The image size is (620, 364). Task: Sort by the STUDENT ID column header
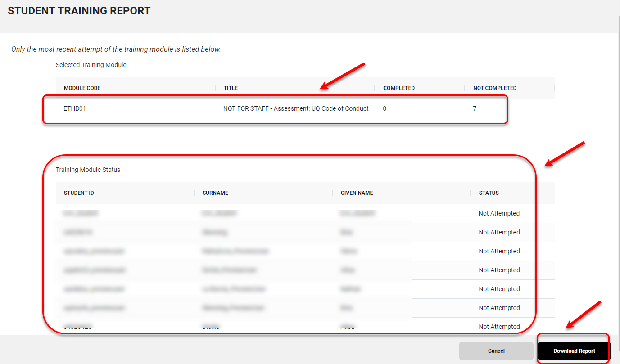tap(79, 193)
